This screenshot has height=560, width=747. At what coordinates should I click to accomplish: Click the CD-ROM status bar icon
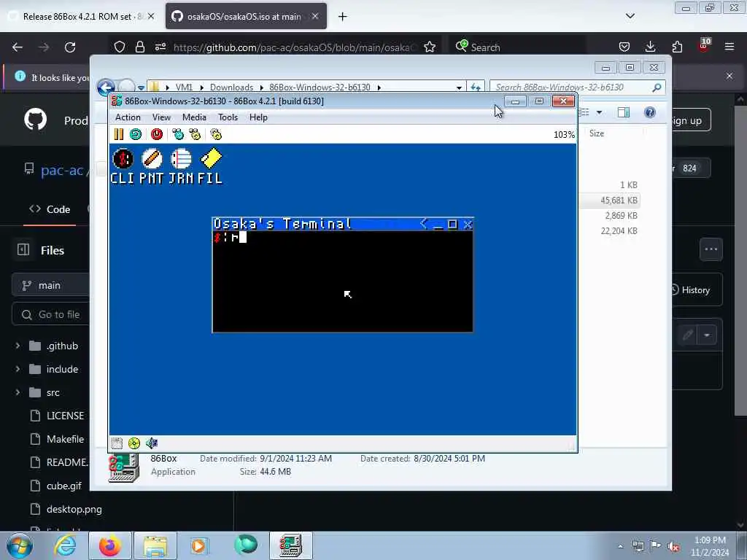134,443
